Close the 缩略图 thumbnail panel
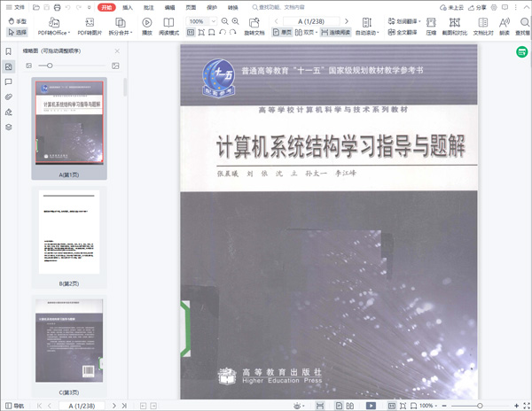 pos(117,50)
